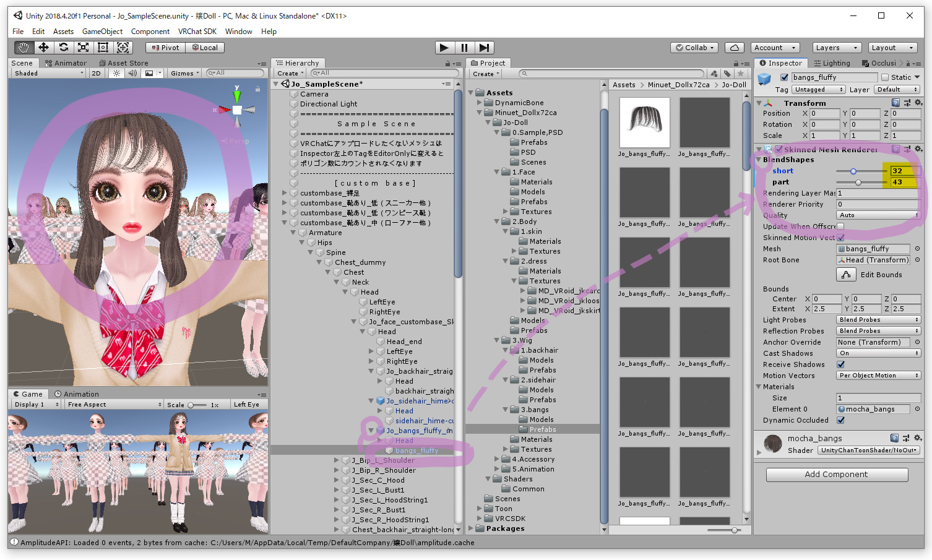The width and height of the screenshot is (932, 560).
Task: Open the Cast Shadows dropdown
Action: [879, 353]
